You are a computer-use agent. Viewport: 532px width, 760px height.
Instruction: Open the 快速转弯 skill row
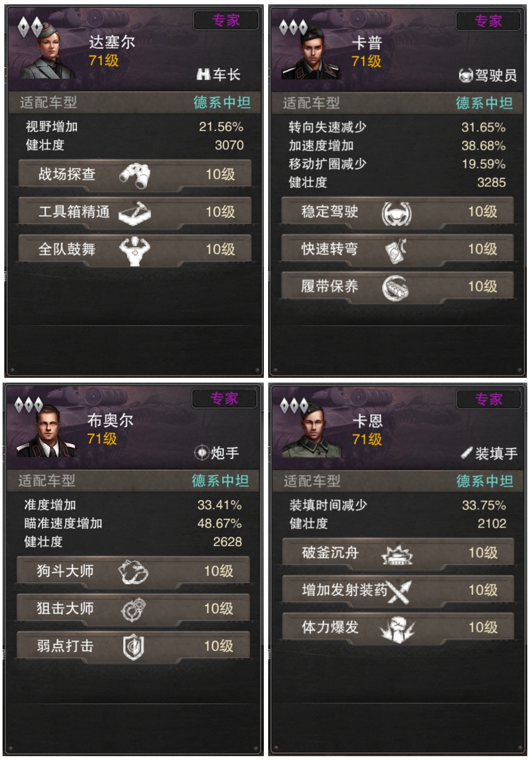[397, 249]
